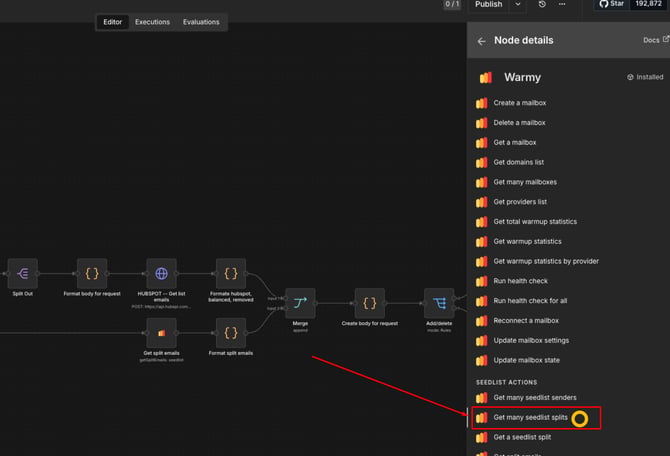Click the Split Out node icon
Viewport: 670px width, 456px height.
(x=23, y=274)
